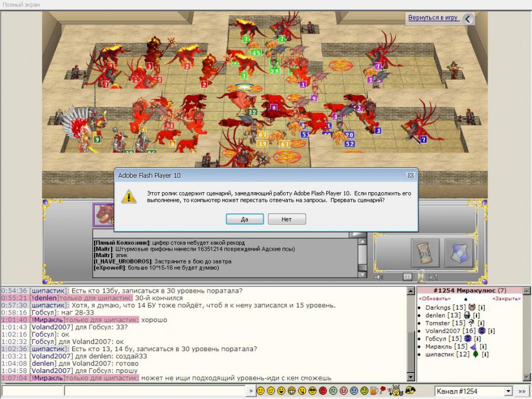Click the blue shield defend button
This screenshot has width=532, height=399.
(459, 253)
